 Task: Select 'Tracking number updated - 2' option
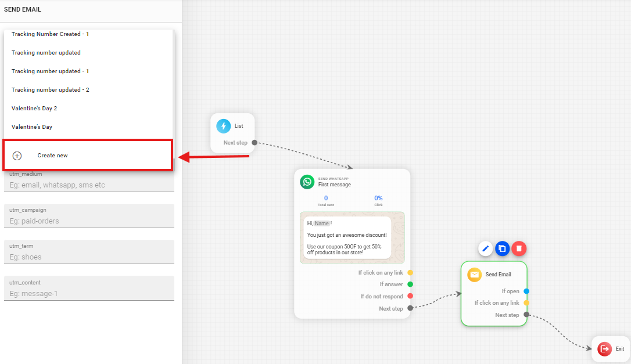50,90
